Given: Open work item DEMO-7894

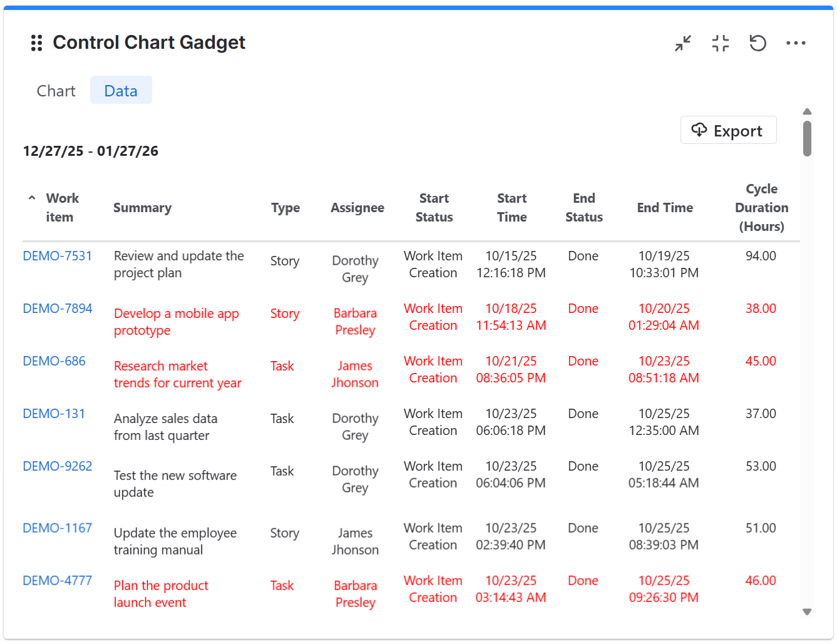Looking at the screenshot, I should pyautogui.click(x=57, y=308).
